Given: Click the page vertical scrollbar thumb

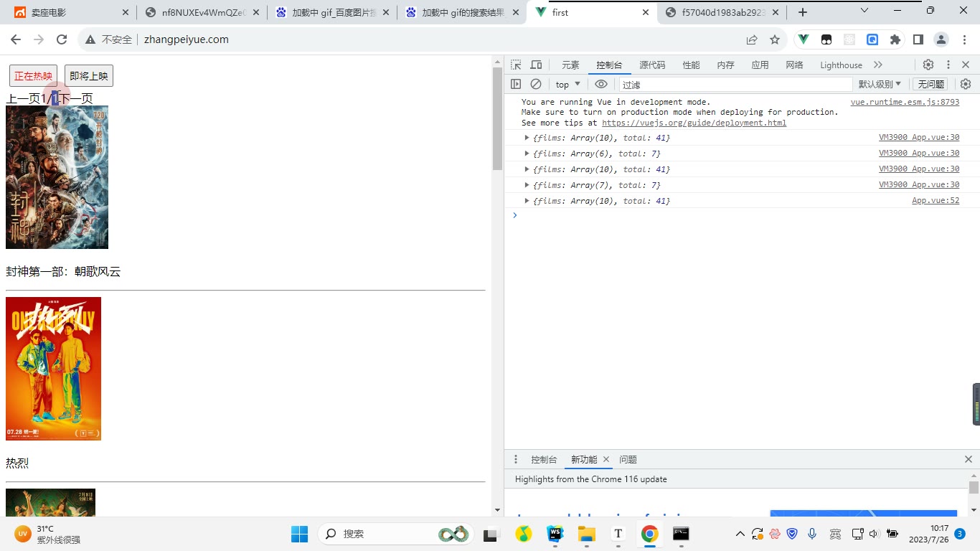Looking at the screenshot, I should click(498, 118).
